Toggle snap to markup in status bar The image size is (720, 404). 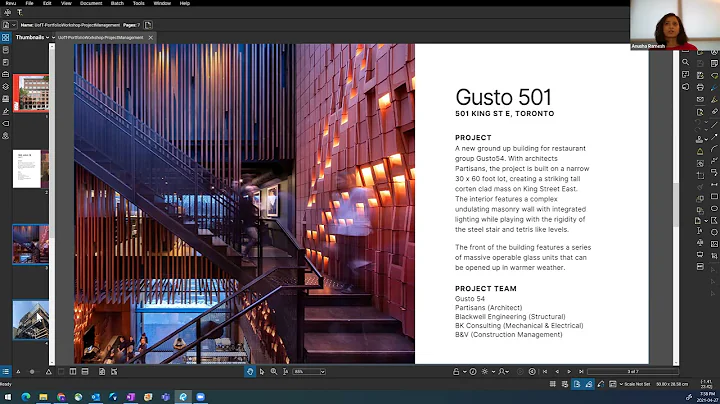click(x=589, y=384)
